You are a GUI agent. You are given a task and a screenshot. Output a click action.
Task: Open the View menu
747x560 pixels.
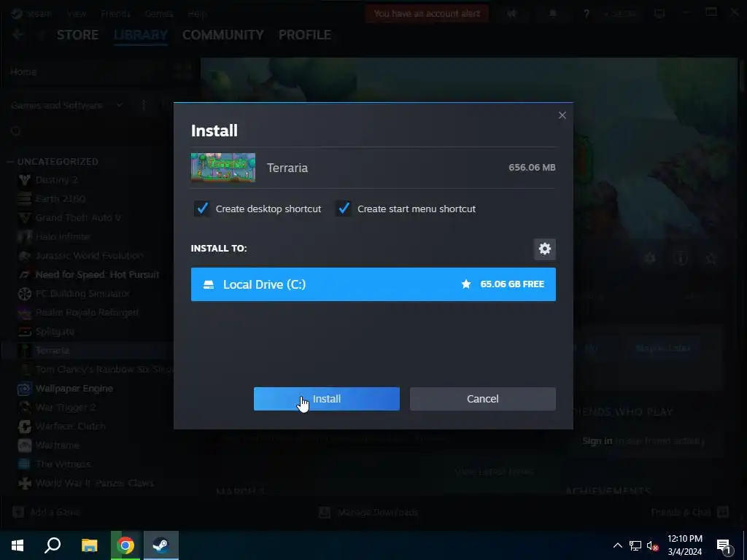pos(76,13)
